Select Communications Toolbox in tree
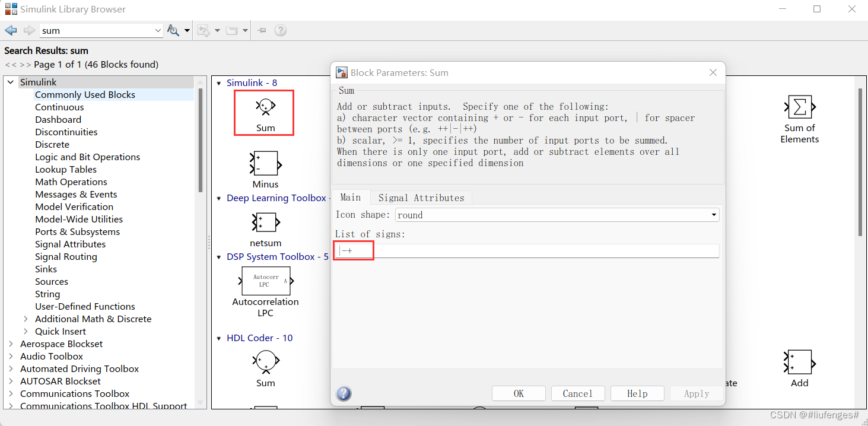This screenshot has height=426, width=868. [75, 394]
